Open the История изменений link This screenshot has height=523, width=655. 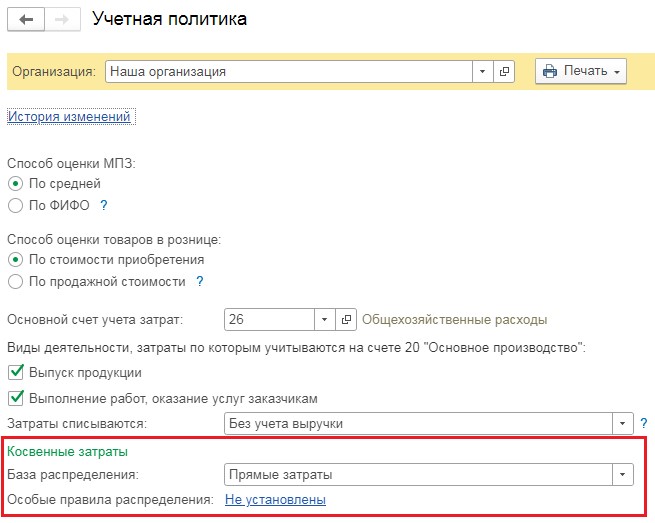tap(69, 117)
